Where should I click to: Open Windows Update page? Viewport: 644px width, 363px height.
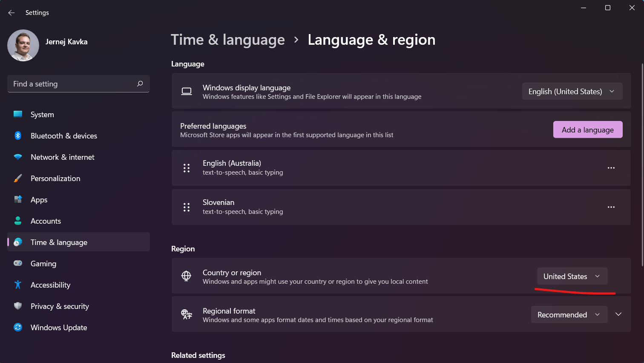coord(78,327)
